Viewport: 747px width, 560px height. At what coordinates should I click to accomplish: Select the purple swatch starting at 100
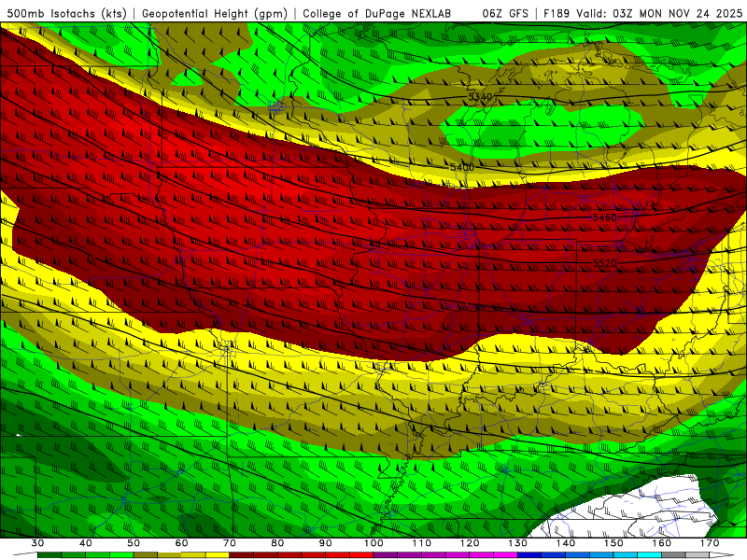385,555
